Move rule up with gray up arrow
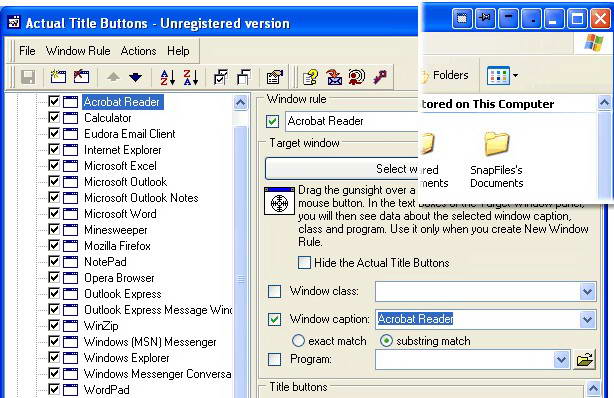The height and width of the screenshot is (398, 614). point(114,77)
